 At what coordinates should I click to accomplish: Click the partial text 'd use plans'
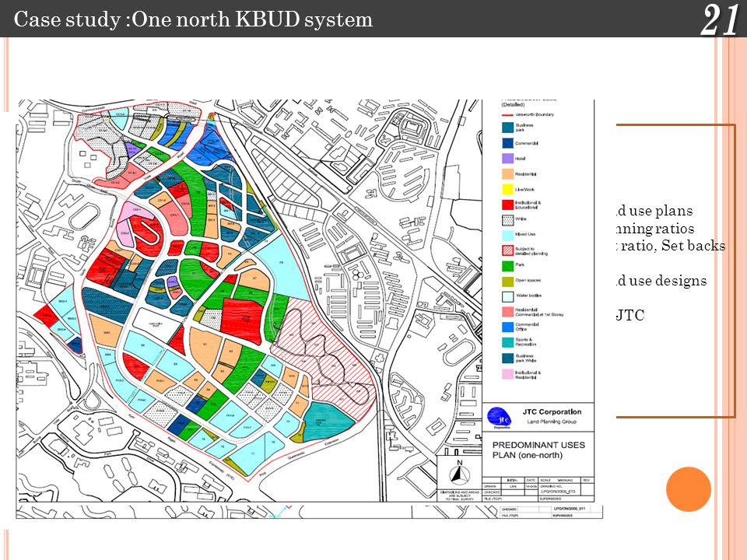pos(654,211)
